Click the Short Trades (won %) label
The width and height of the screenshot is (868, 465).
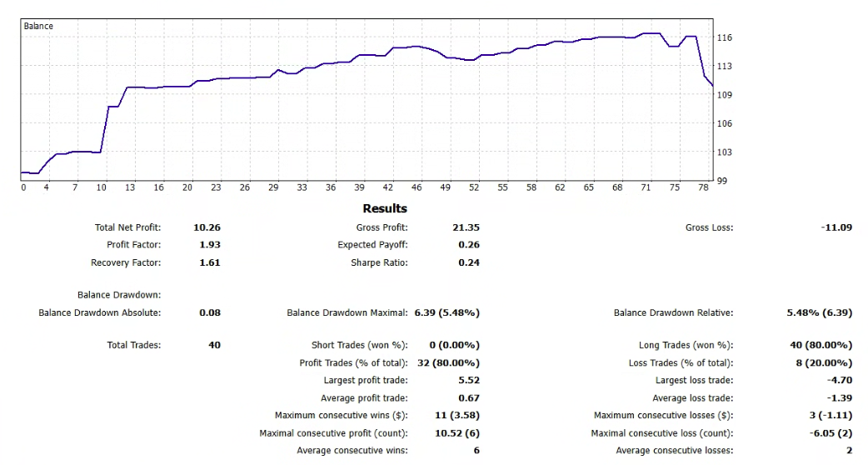(x=359, y=345)
